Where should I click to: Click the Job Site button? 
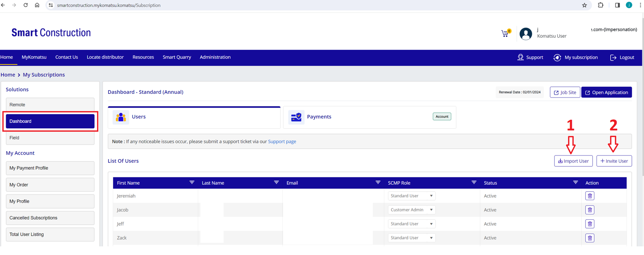565,93
